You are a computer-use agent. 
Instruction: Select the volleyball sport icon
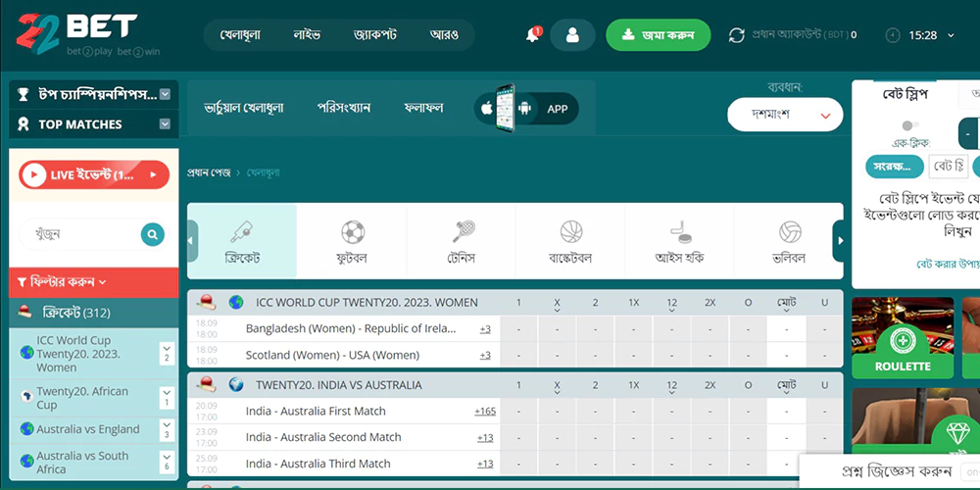pos(790,232)
